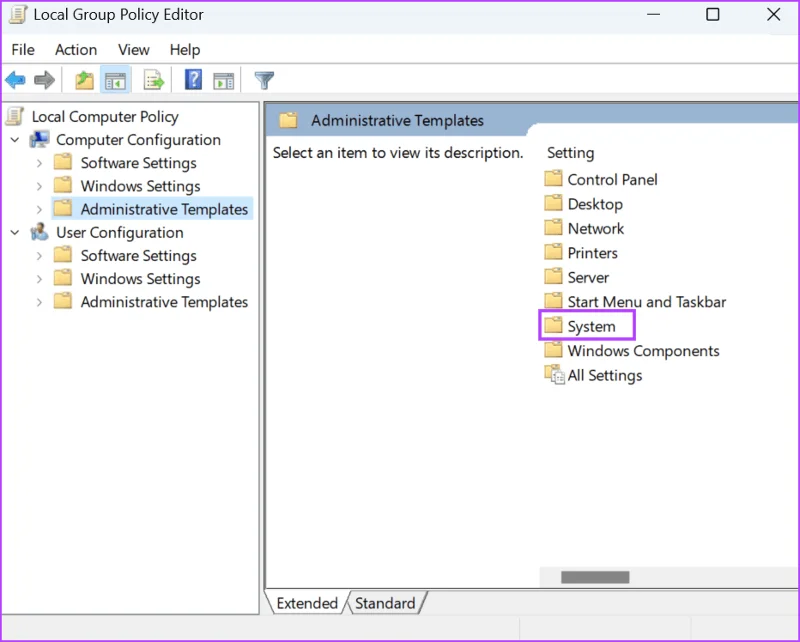Click the Network folder icon

pos(553,228)
